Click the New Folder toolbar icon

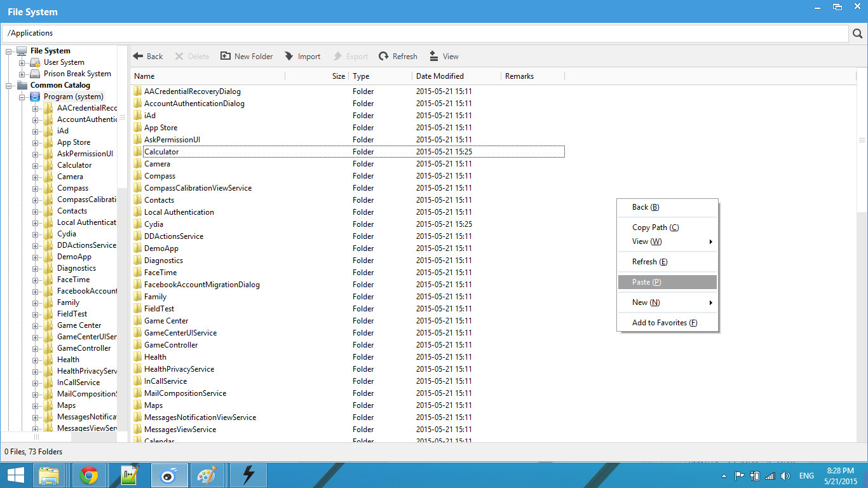pos(226,57)
